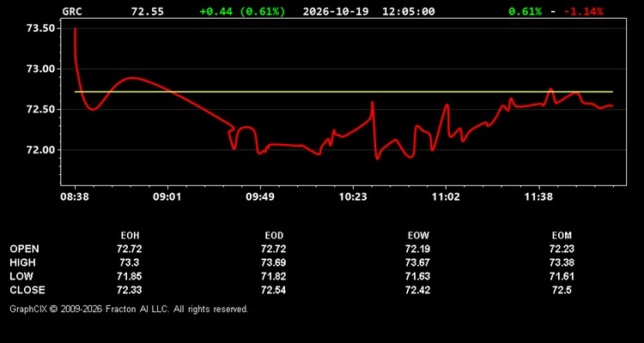644x343 pixels.
Task: Click the green change value +0.44 (0.61%)
Action: pos(242,11)
